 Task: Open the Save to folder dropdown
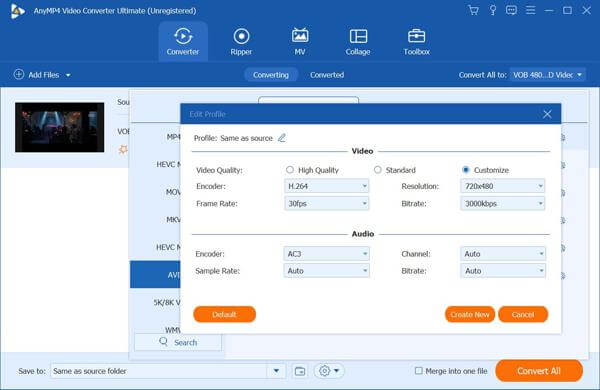pyautogui.click(x=276, y=371)
